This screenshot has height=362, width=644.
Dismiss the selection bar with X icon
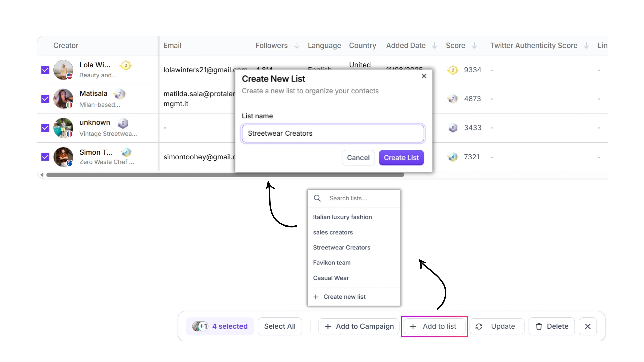588,326
